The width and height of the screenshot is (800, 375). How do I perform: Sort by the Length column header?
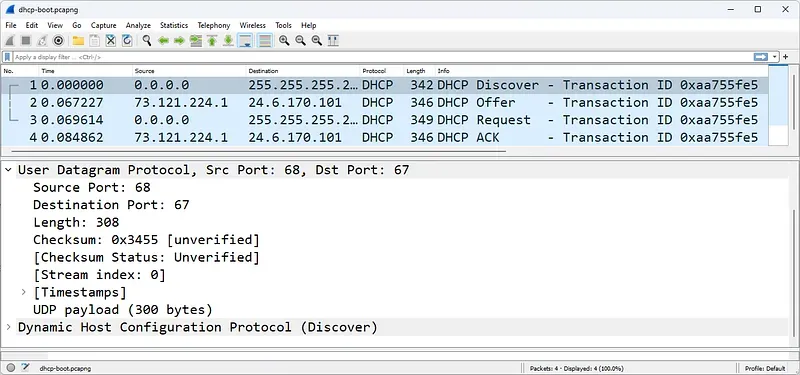click(419, 71)
